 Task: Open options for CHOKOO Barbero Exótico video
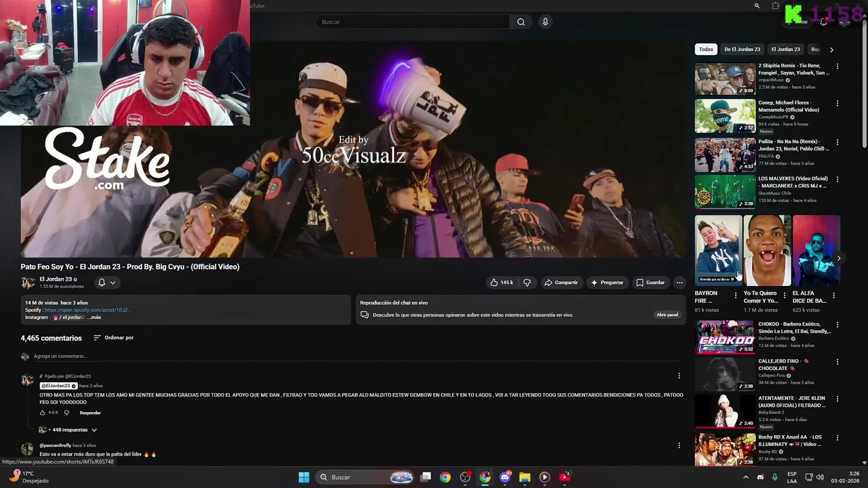(837, 325)
